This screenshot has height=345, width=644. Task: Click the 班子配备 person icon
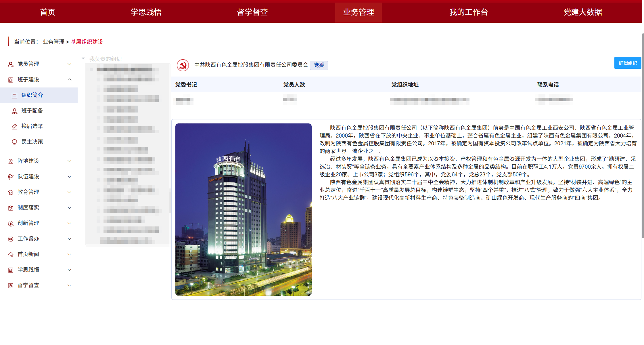click(14, 110)
